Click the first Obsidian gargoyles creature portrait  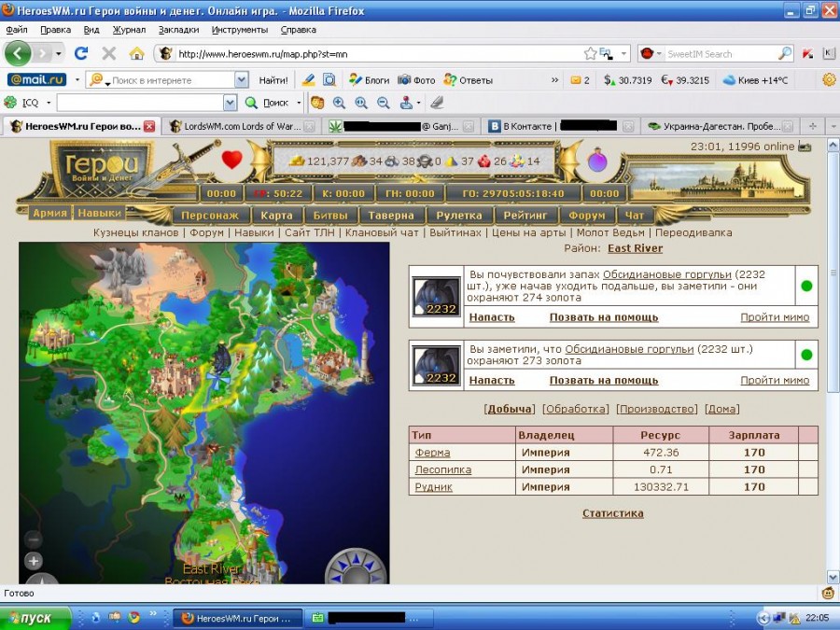[437, 296]
